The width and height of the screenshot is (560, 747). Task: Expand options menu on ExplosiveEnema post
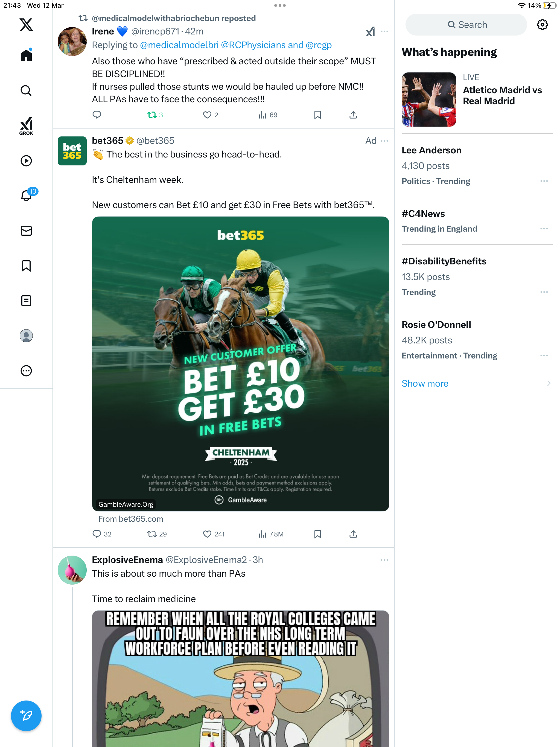384,560
